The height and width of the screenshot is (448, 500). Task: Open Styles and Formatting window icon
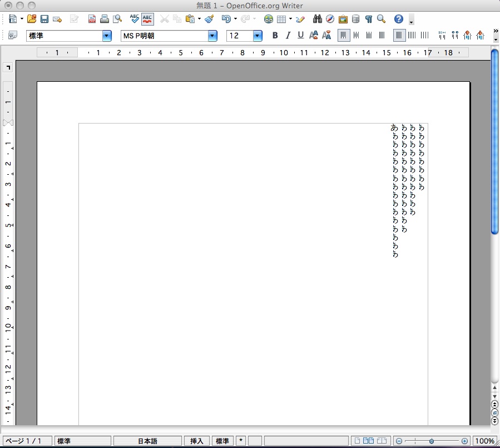pos(12,35)
